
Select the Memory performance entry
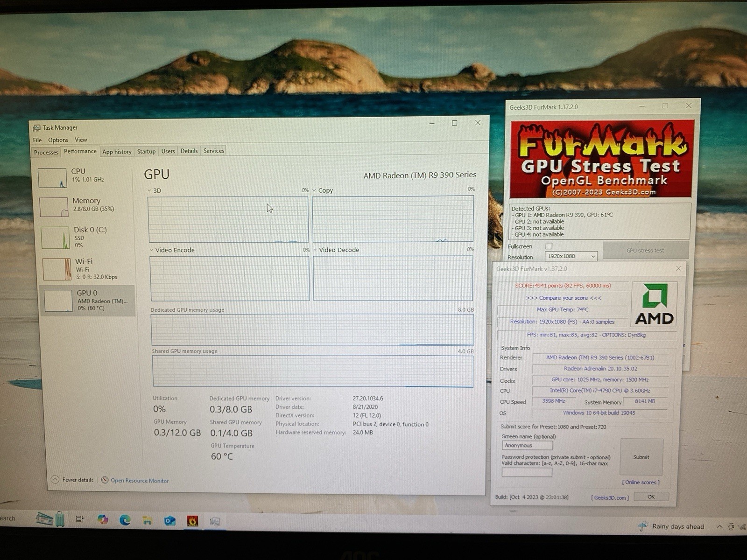tap(86, 206)
